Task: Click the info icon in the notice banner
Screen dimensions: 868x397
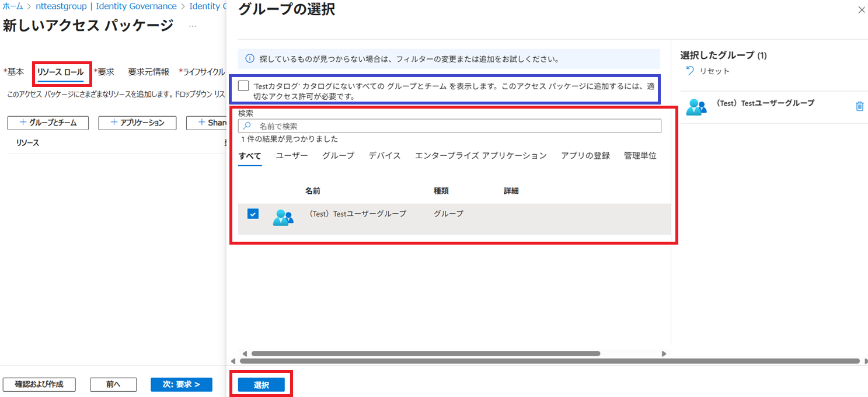Action: coord(249,59)
